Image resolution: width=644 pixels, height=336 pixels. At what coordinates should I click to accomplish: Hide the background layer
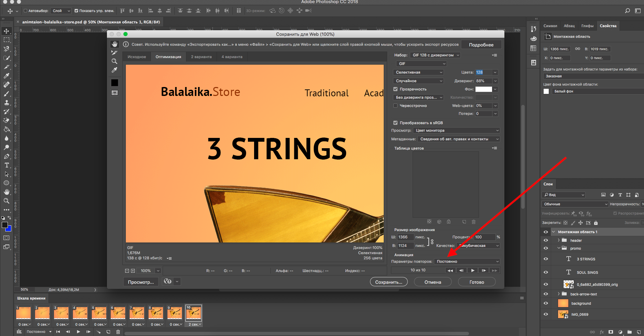click(x=546, y=303)
